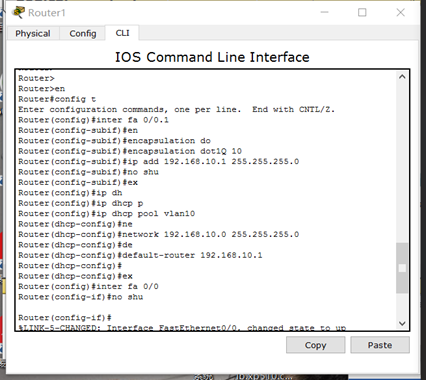Minimize the Router1 window
426x380 pixels.
pyautogui.click(x=324, y=12)
